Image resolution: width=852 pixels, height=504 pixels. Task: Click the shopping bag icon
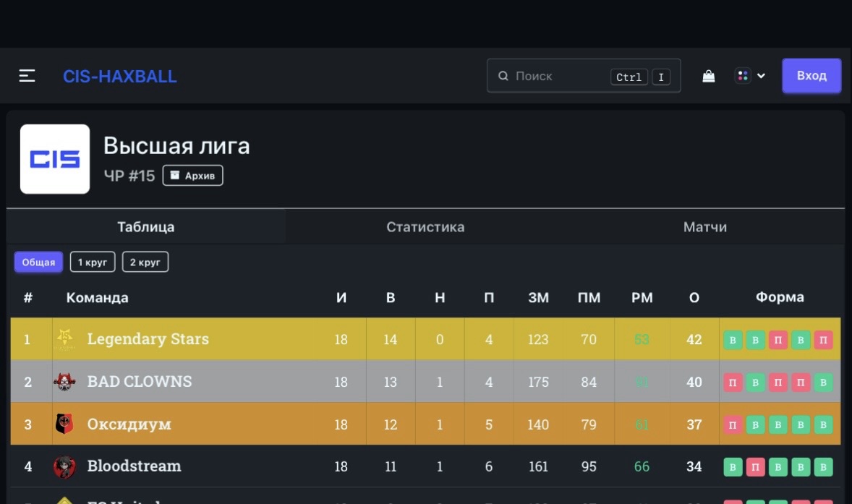[709, 76]
